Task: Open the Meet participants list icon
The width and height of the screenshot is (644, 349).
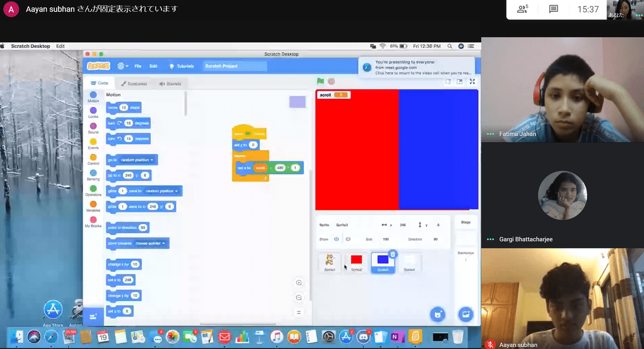Action: pos(522,9)
